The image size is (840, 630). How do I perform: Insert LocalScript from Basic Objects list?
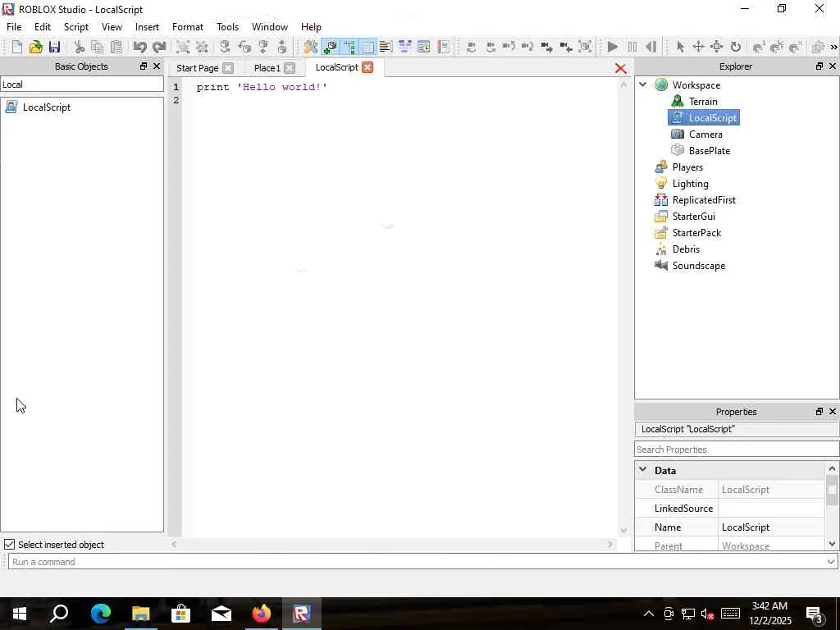pyautogui.click(x=47, y=107)
